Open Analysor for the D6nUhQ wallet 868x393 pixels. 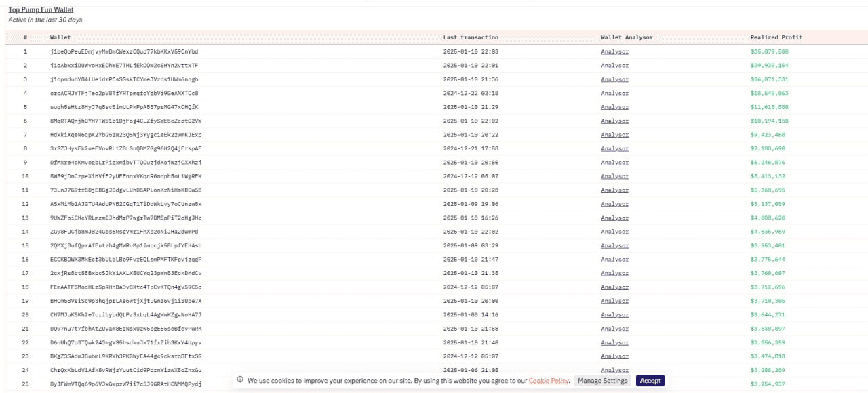[614, 343]
